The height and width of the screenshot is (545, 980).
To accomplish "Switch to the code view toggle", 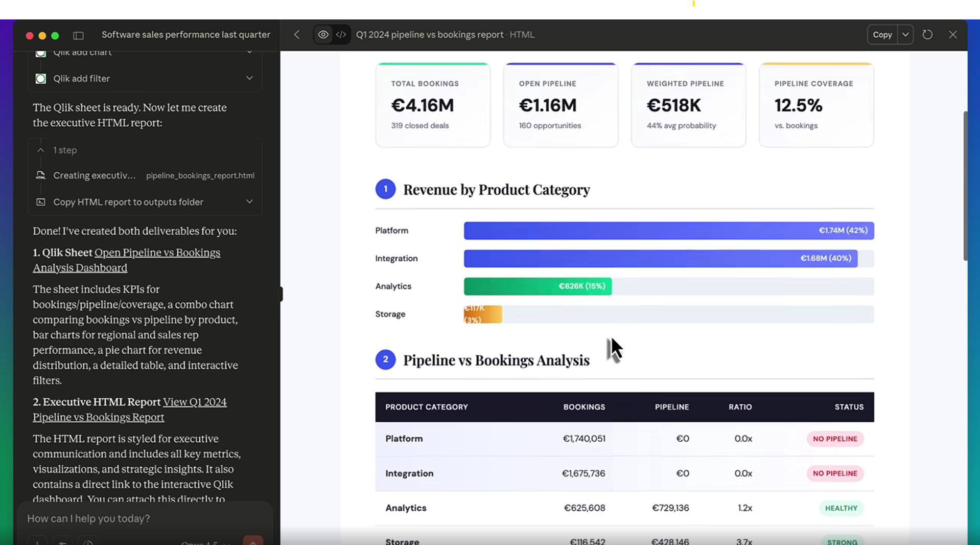I will 341,35.
